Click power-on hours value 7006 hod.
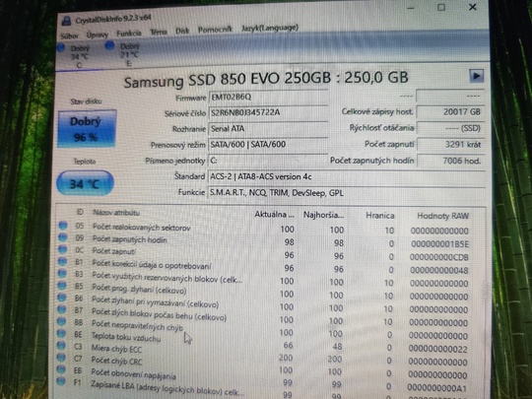This screenshot has width=532, height=399. point(450,161)
